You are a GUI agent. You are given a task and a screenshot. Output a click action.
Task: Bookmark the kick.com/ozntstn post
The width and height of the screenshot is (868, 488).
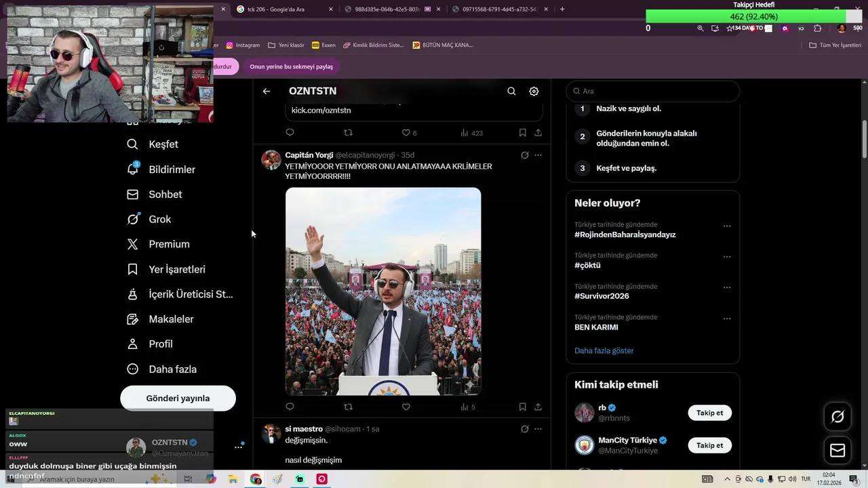point(522,133)
